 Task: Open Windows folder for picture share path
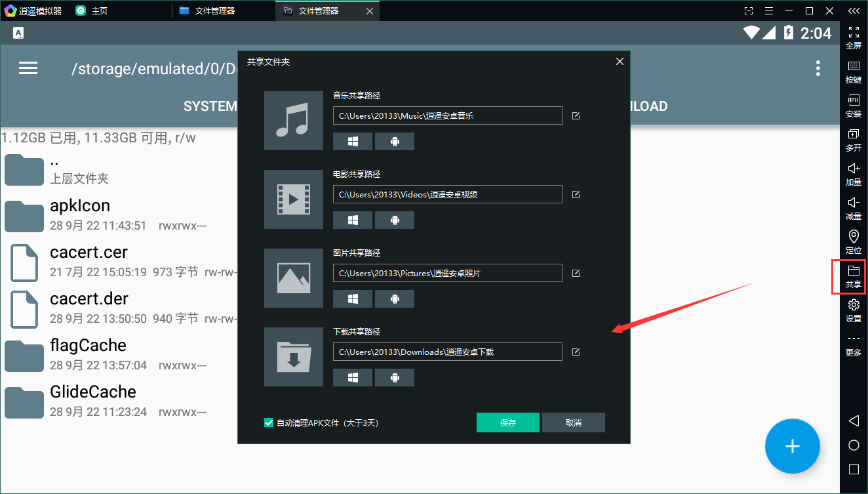[x=353, y=299]
